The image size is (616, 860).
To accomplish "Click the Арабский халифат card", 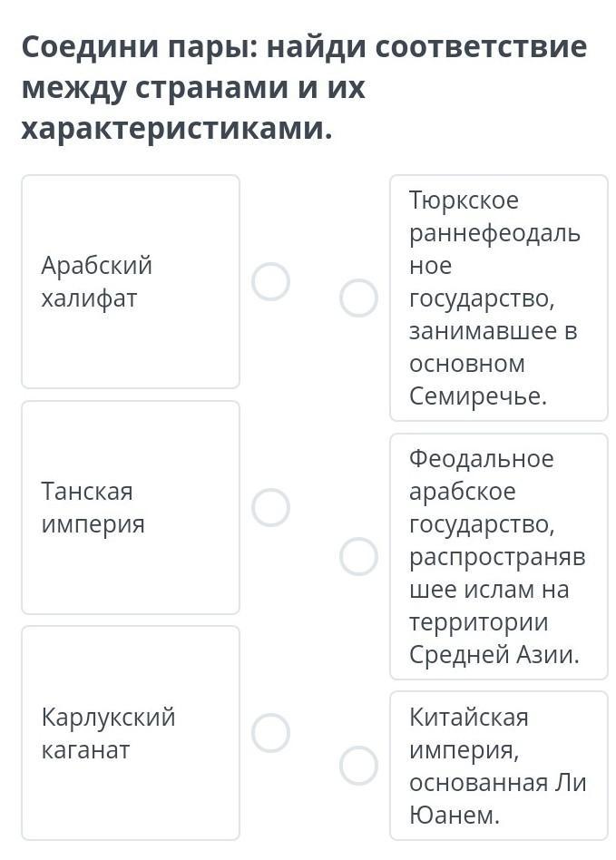I will 131,281.
